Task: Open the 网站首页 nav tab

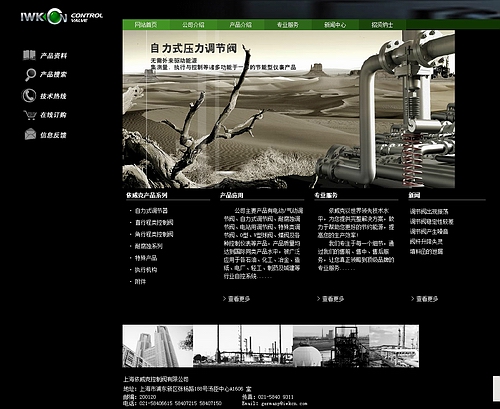Action: 146,25
